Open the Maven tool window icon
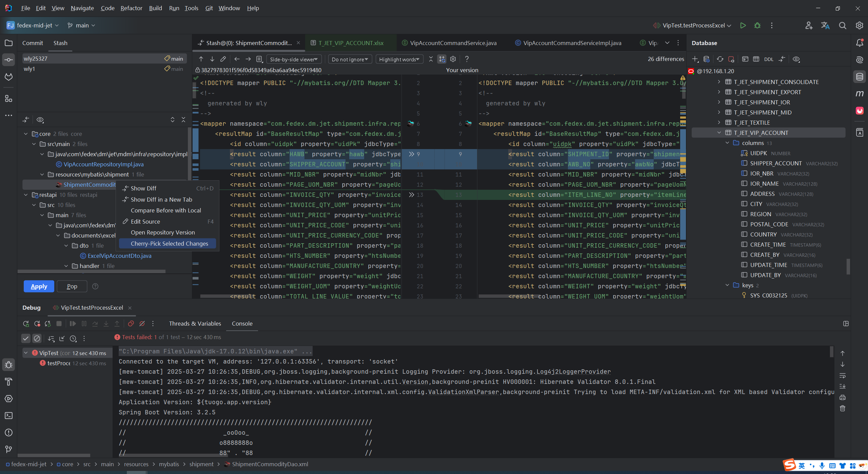The image size is (868, 474). 860,93
